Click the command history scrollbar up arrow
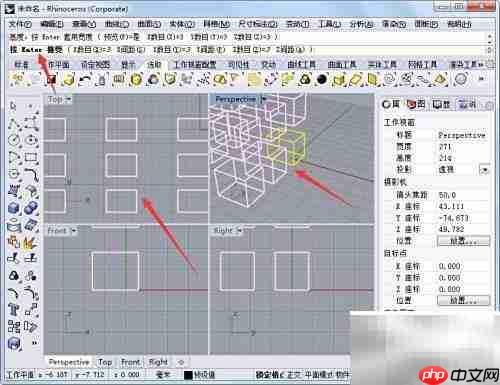The width and height of the screenshot is (500, 385). [489, 36]
